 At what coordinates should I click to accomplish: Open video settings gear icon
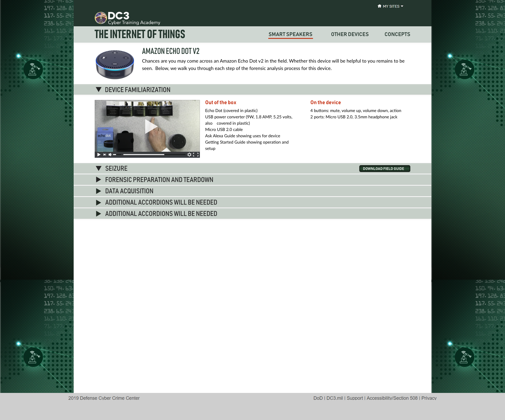[189, 155]
